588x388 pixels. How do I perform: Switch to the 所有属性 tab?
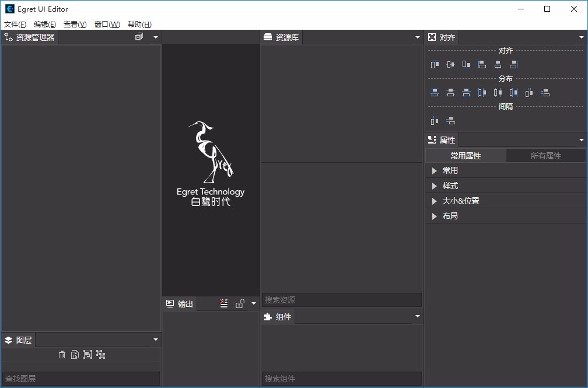tap(545, 155)
